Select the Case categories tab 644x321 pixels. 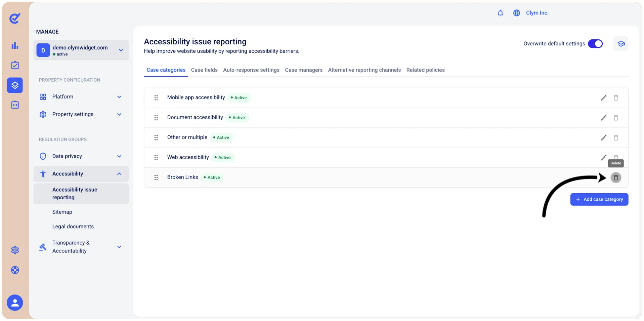[x=166, y=70]
